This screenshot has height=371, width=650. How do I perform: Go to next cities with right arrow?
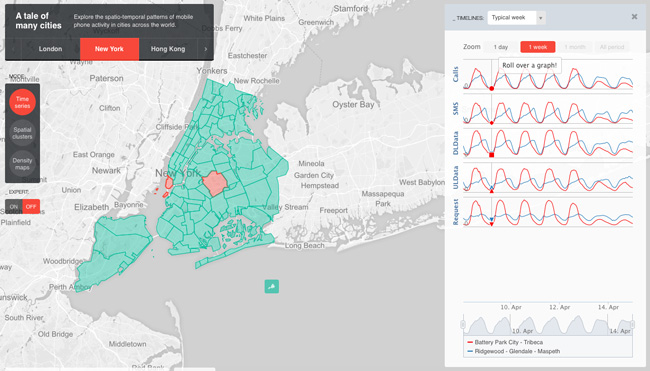tap(206, 49)
